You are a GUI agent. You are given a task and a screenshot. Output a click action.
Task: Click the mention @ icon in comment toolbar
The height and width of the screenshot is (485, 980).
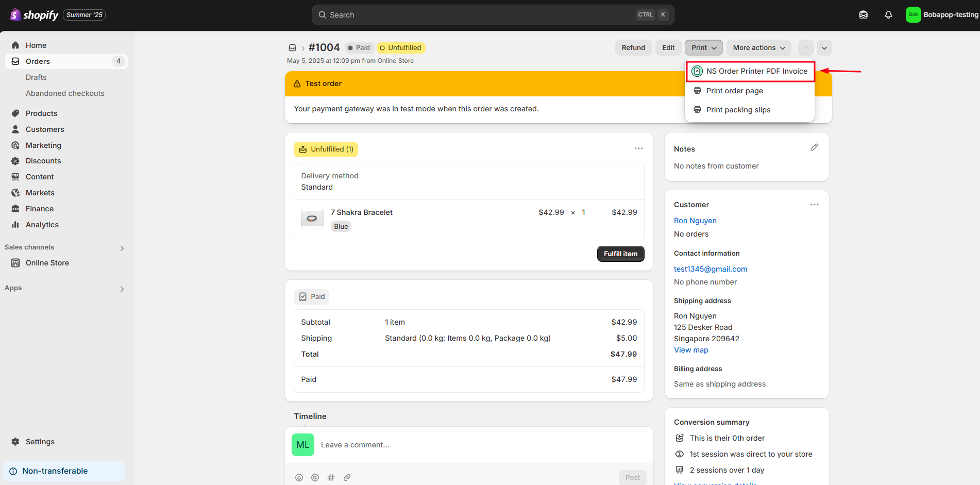pyautogui.click(x=315, y=478)
